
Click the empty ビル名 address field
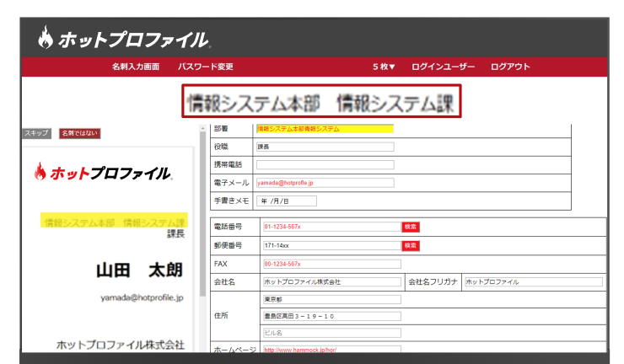tap(331, 333)
